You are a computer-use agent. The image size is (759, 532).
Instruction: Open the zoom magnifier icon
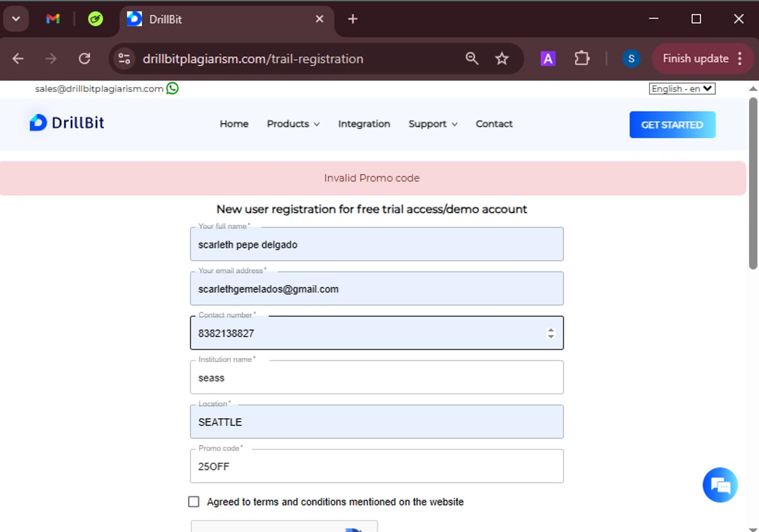tap(472, 59)
